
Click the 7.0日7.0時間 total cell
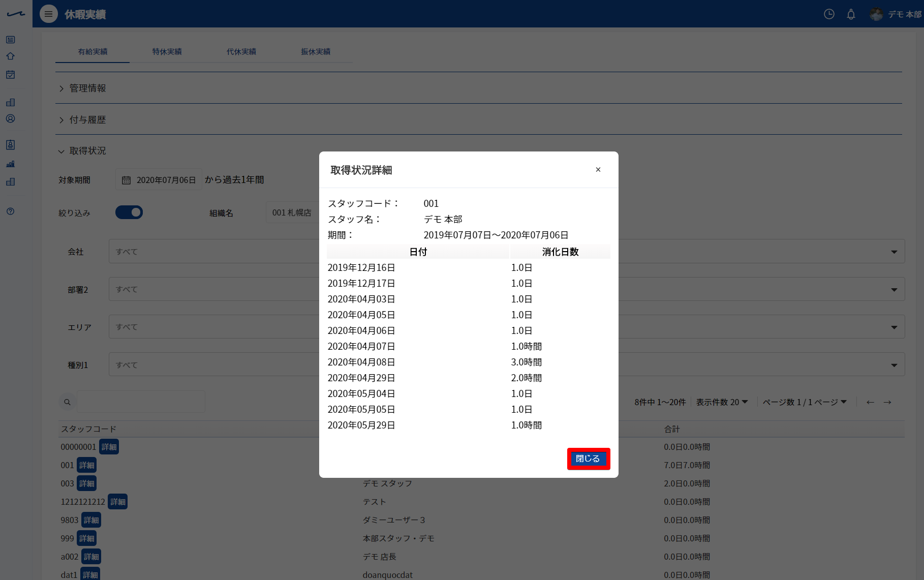coord(687,465)
